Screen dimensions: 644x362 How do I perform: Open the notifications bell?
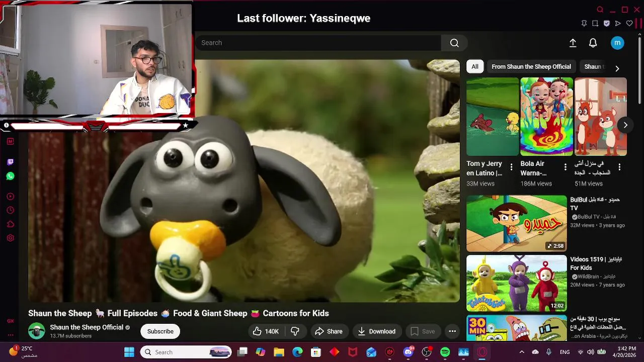(593, 43)
